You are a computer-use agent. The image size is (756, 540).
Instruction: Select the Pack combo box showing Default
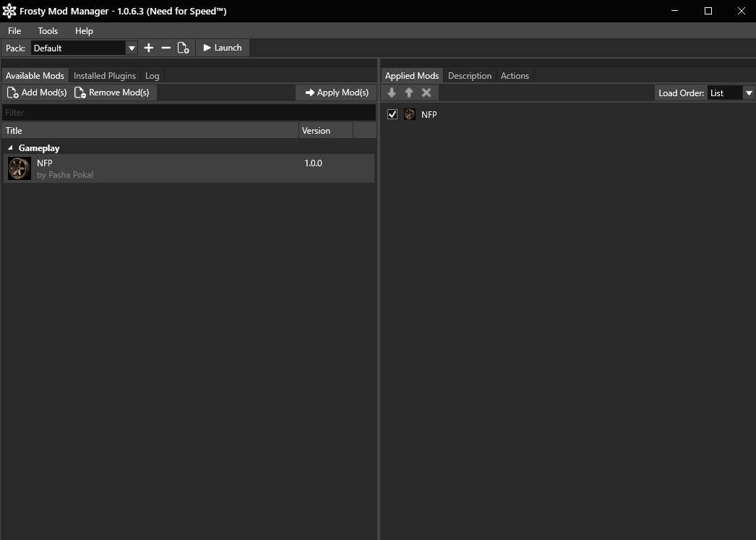point(84,48)
